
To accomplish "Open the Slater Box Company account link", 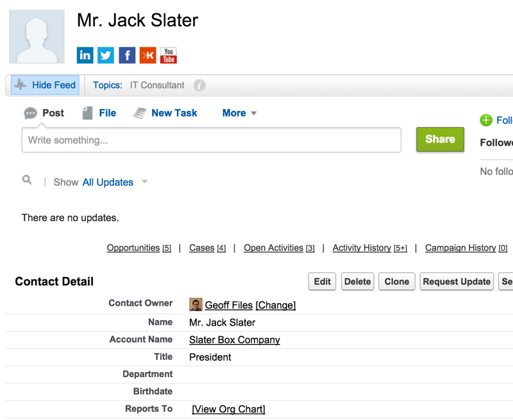I will point(235,340).
